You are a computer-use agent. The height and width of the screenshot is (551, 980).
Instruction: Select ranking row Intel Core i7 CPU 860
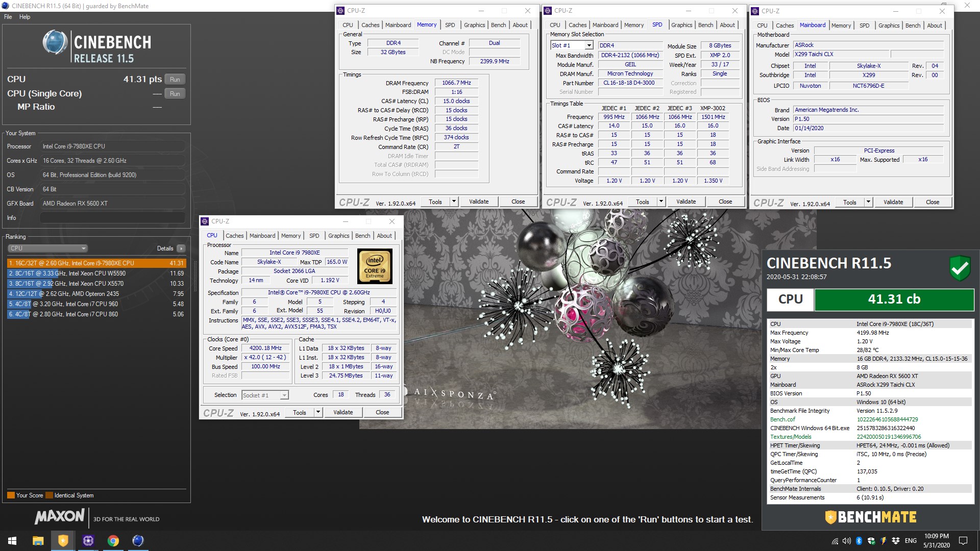[96, 314]
